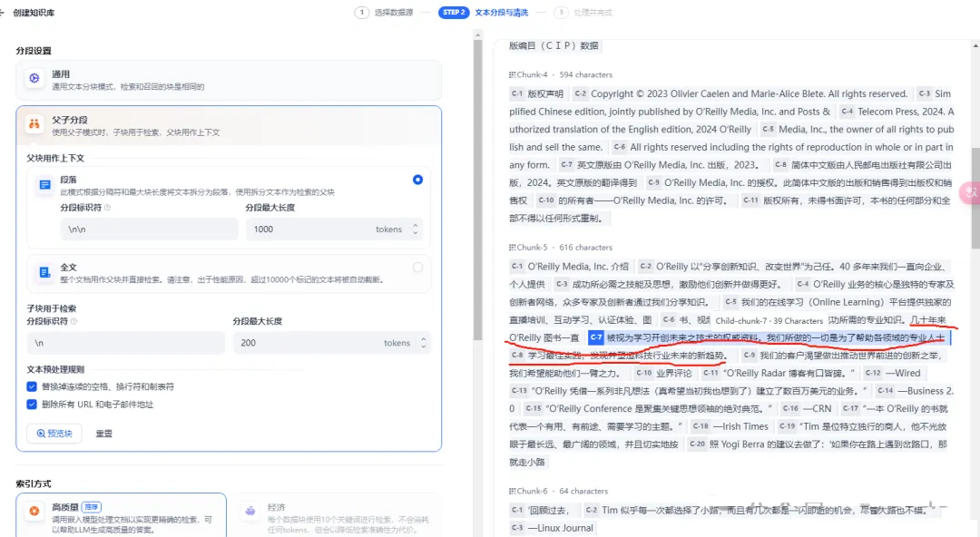The width and height of the screenshot is (980, 537).
Task: Click the 文本预处理规则 heading
Action: coord(55,369)
